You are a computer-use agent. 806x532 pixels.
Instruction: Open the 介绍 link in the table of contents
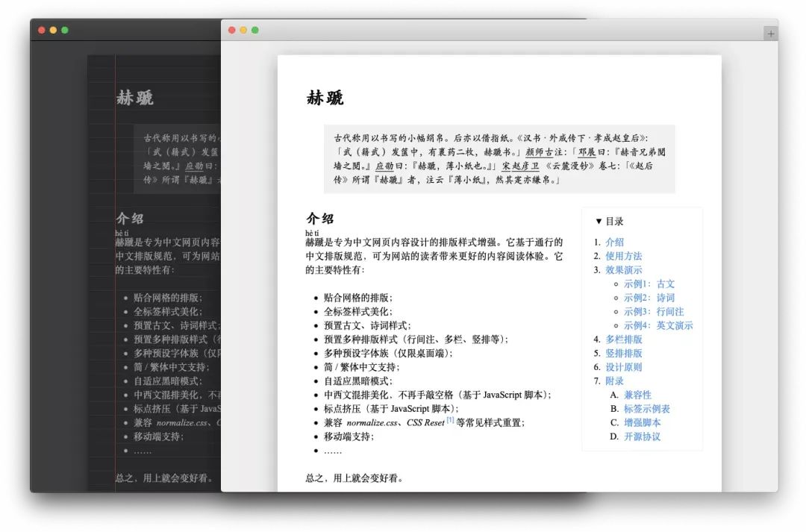pos(614,242)
